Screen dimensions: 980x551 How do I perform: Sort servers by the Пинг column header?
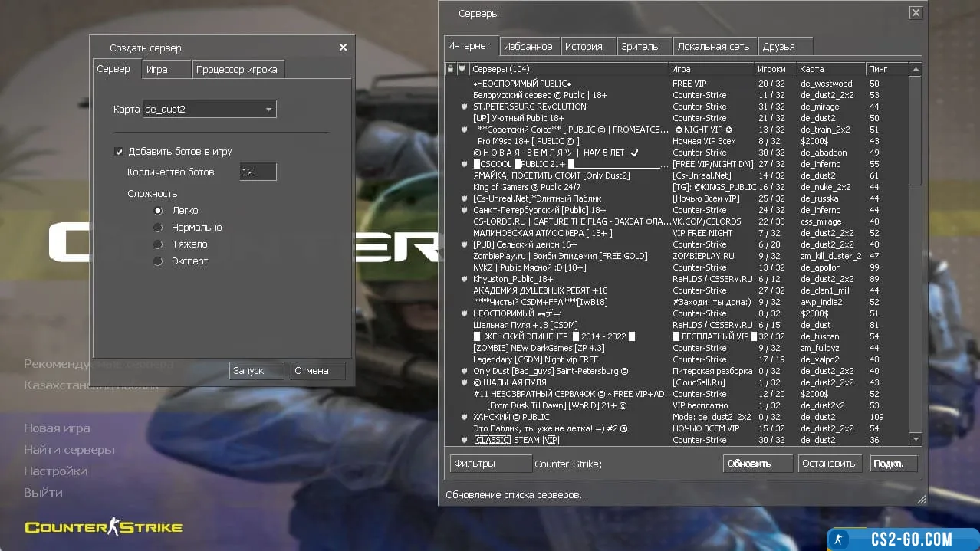pyautogui.click(x=886, y=69)
